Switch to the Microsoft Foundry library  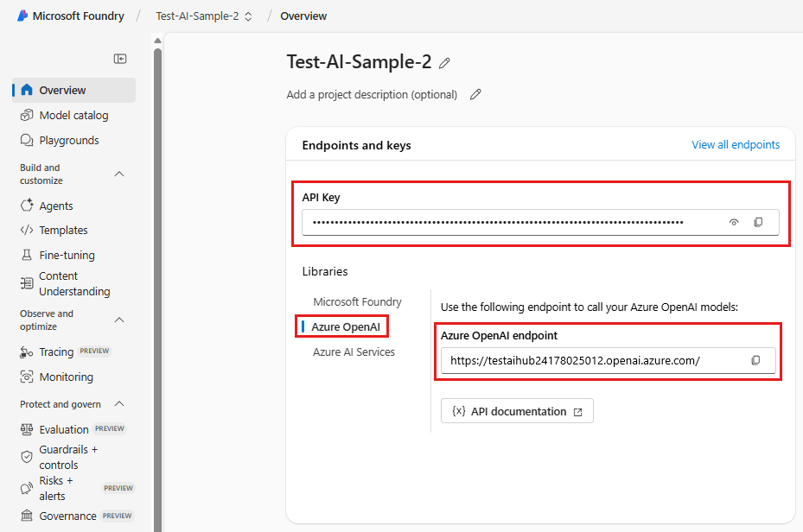click(357, 301)
